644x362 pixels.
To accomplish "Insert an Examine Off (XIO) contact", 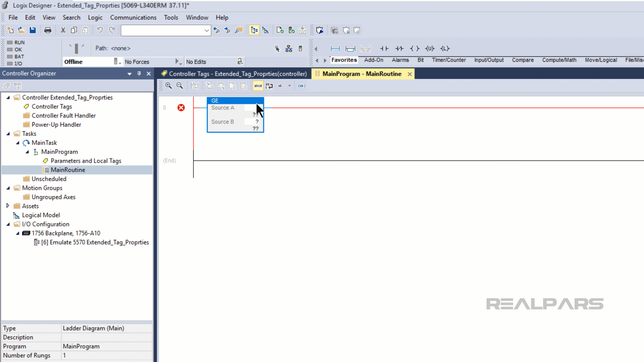I will click(x=399, y=49).
